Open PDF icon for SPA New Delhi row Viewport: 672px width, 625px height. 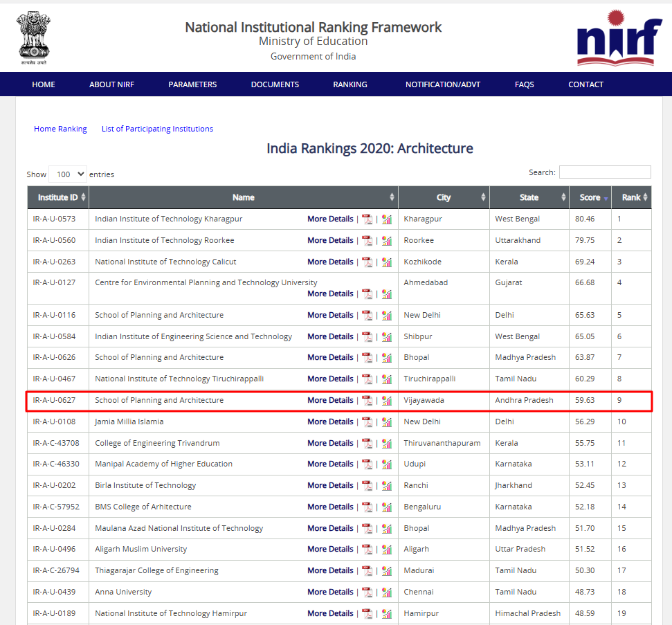click(367, 315)
